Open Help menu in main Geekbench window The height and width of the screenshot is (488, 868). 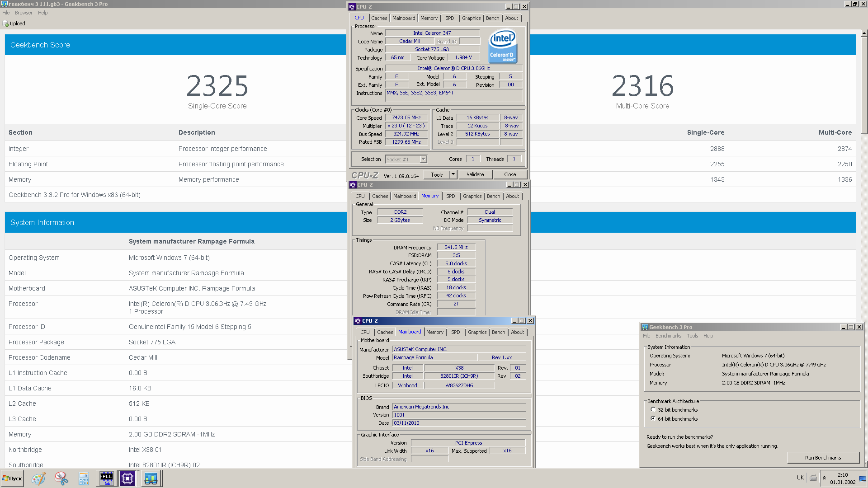tap(42, 13)
